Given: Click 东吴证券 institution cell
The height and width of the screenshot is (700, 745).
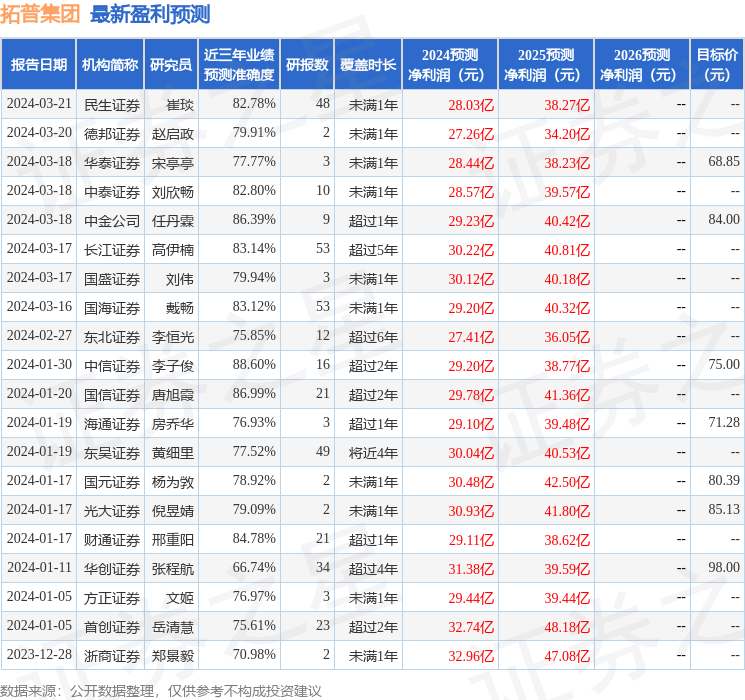Looking at the screenshot, I should tap(112, 452).
